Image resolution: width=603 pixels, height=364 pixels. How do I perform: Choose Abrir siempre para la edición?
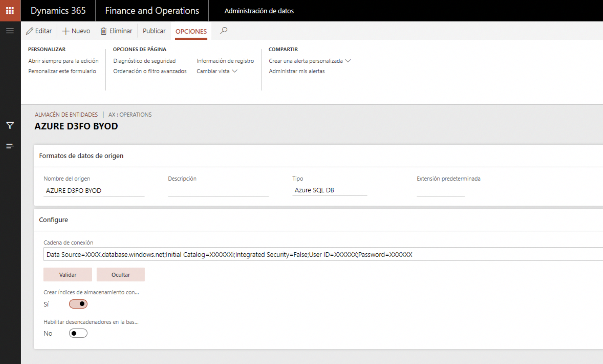pyautogui.click(x=63, y=61)
